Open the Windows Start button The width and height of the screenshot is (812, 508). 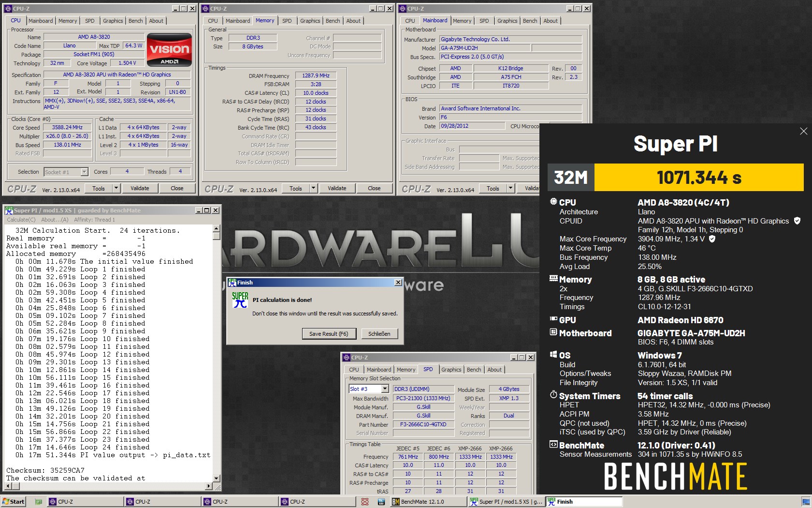[x=14, y=502]
